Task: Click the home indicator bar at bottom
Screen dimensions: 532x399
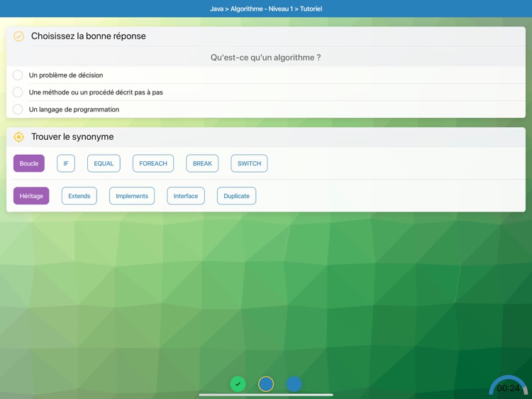Action: 266,395
